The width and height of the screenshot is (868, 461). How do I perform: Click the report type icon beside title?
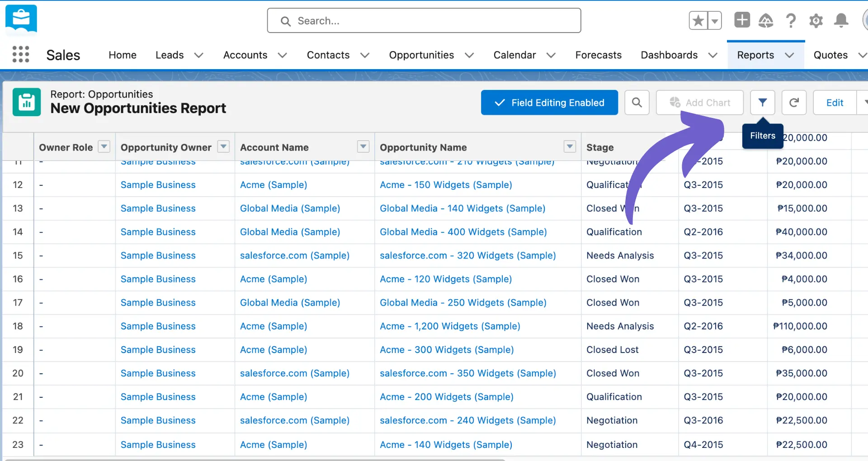pos(27,102)
